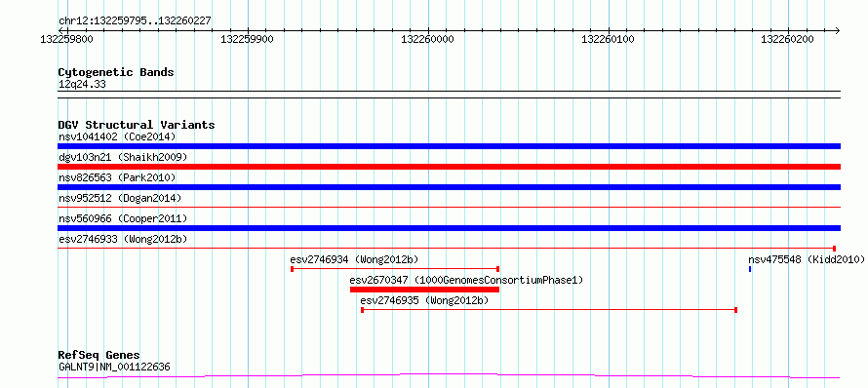Image resolution: width=868 pixels, height=388 pixels.
Task: Select the dgv103n21 (Shaikh2009) red bar
Action: coord(449,167)
